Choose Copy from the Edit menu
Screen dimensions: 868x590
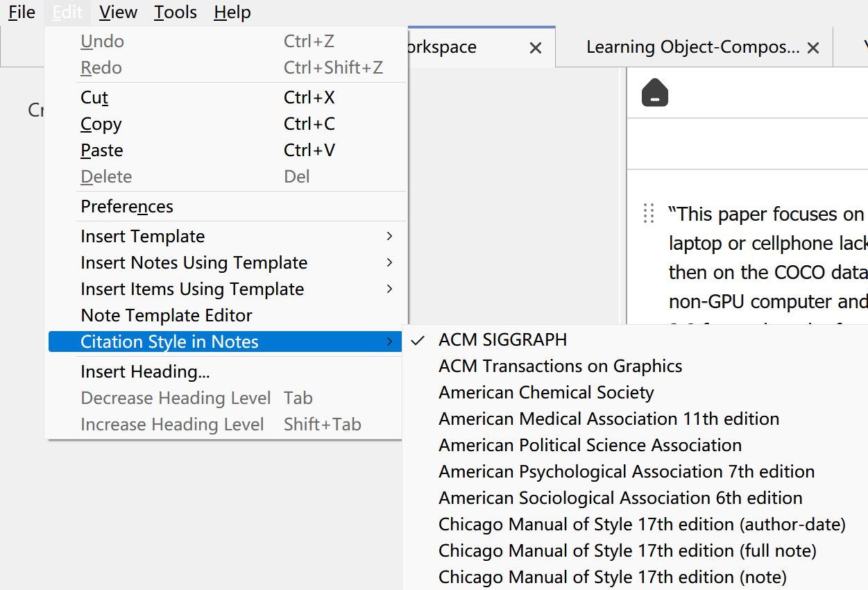[x=226, y=124]
